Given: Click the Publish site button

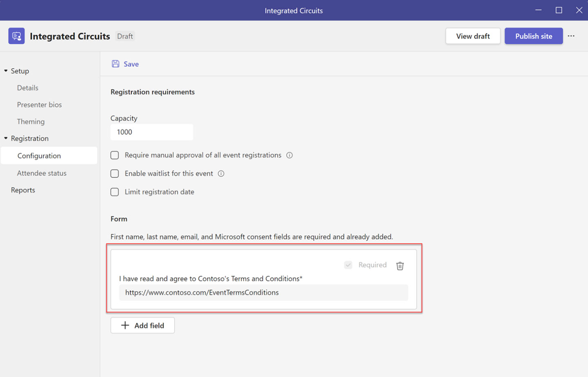Looking at the screenshot, I should pos(533,36).
